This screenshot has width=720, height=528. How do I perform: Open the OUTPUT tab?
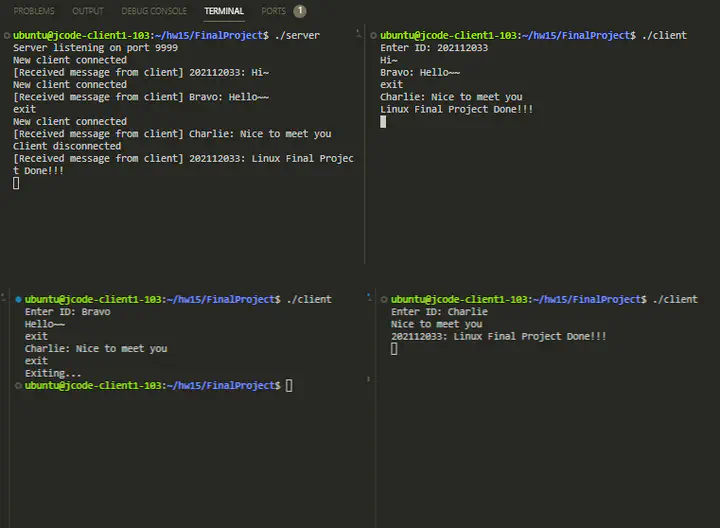[x=88, y=11]
